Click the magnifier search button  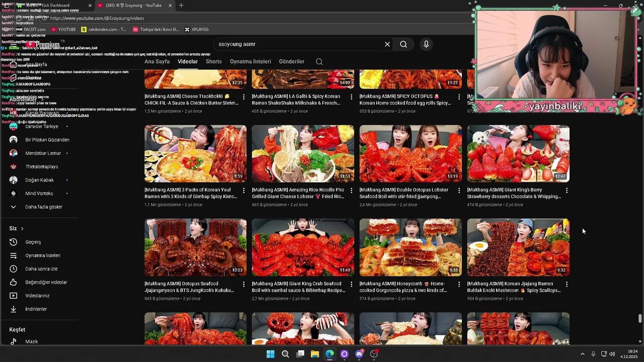404,44
